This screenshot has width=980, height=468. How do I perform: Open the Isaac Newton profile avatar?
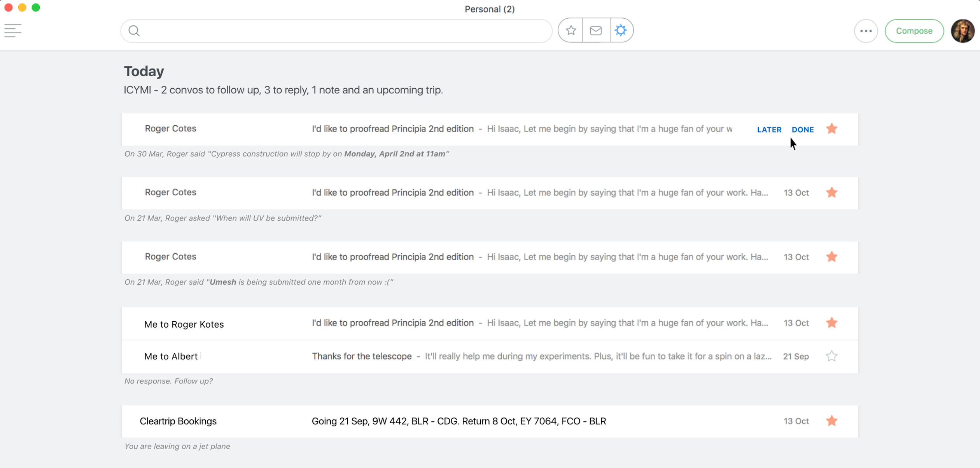962,31
